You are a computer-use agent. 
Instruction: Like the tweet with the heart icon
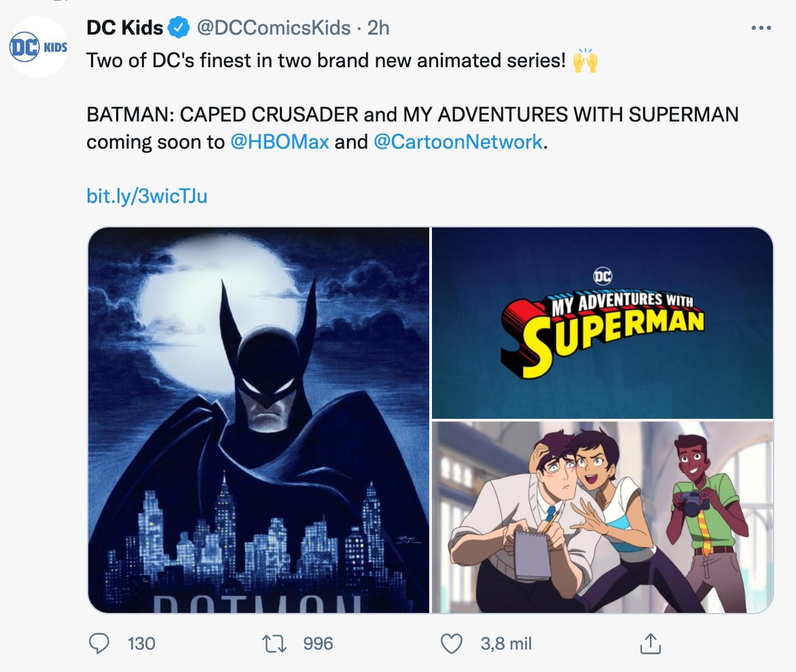(x=452, y=643)
